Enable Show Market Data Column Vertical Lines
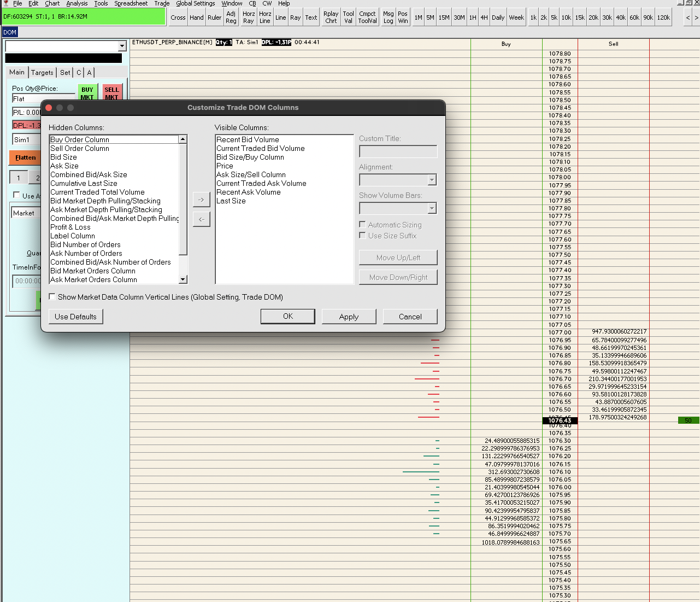 tap(52, 297)
